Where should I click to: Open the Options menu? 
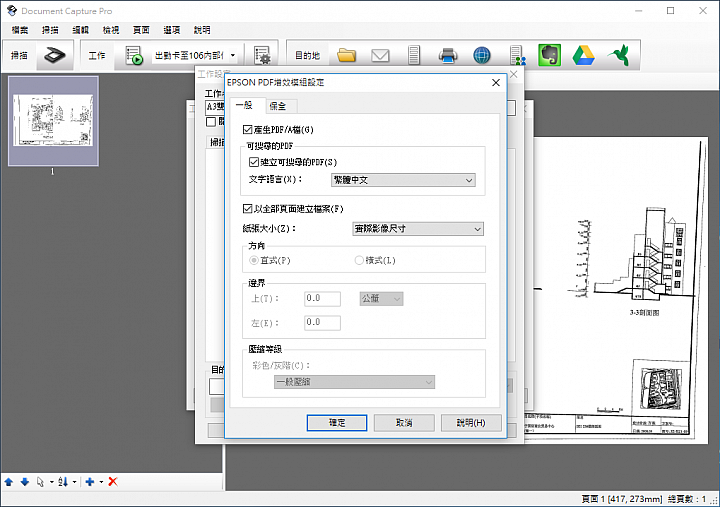point(172,30)
